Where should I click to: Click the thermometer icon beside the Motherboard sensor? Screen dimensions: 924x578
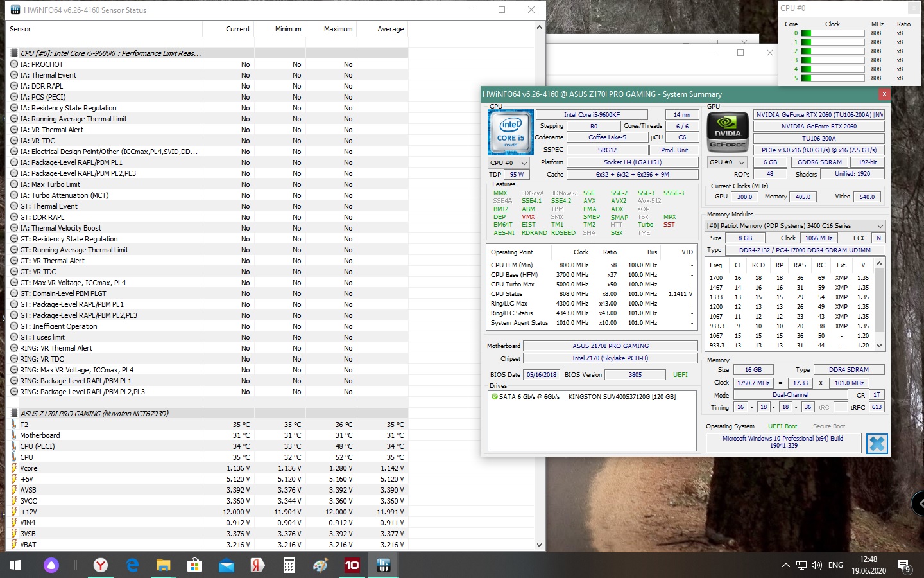(x=14, y=435)
